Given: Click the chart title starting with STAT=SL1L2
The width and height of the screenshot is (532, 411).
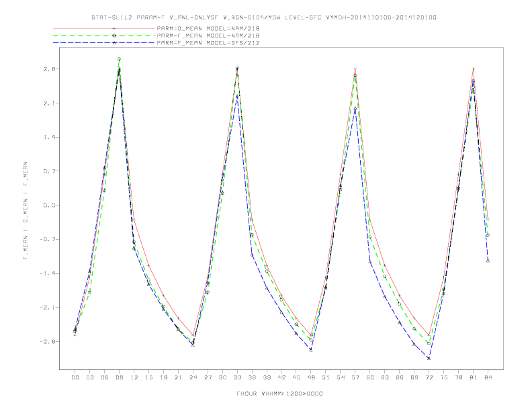Looking at the screenshot, I should pos(264,17).
